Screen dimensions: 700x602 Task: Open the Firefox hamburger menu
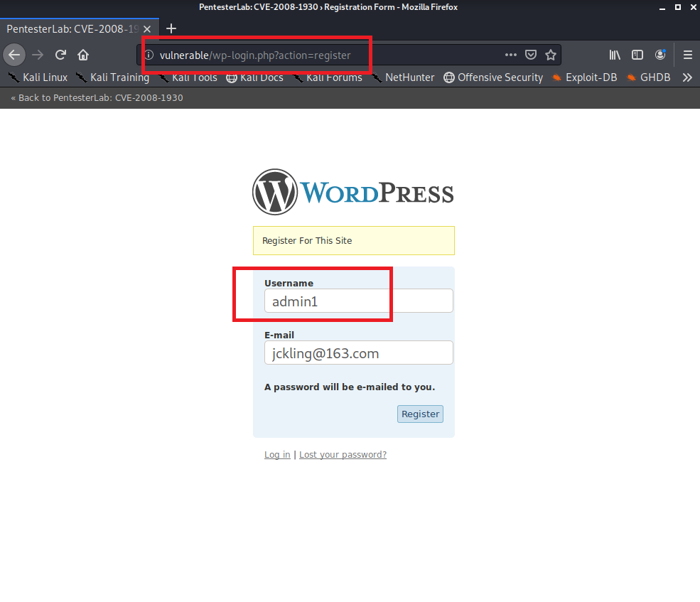click(x=687, y=55)
